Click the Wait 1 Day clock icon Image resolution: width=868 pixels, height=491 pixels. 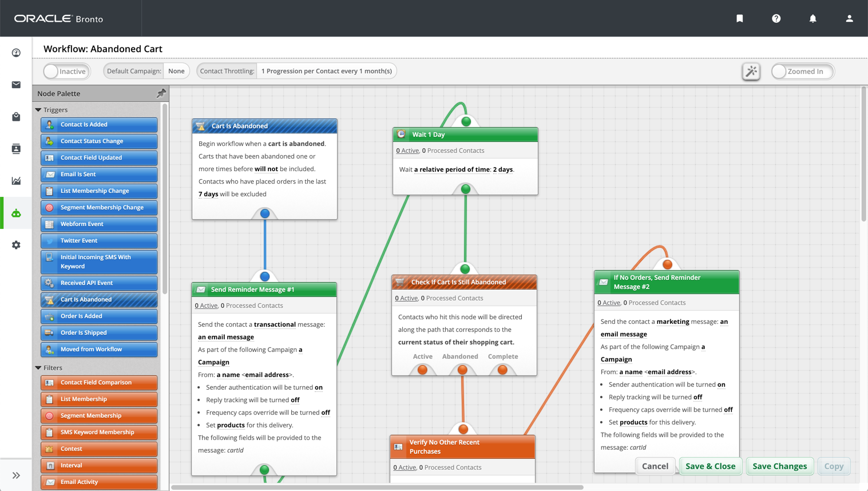click(x=402, y=134)
